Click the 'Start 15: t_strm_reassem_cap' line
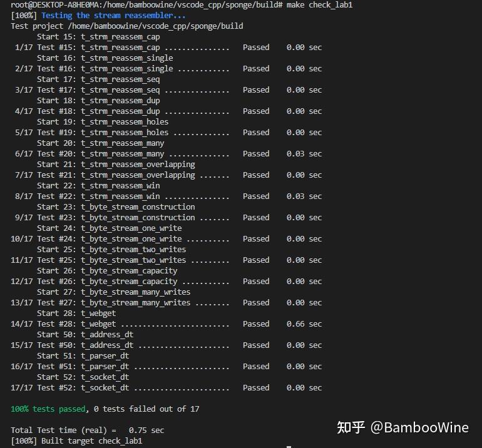The height and width of the screenshot is (448, 482). (x=98, y=36)
